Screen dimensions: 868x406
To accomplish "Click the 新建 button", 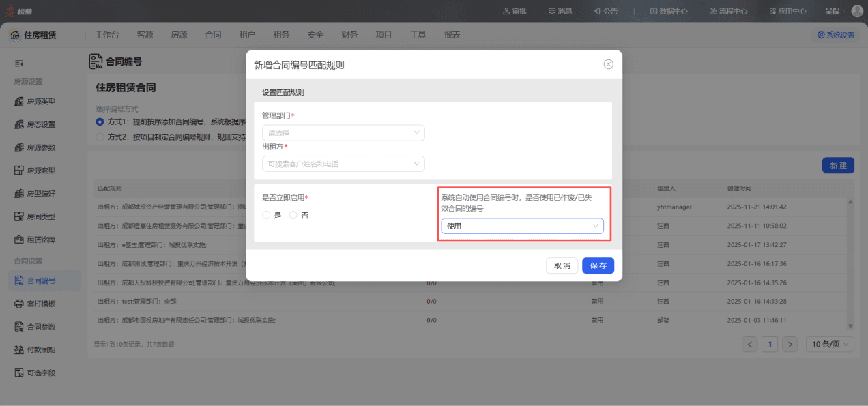I will (x=838, y=165).
